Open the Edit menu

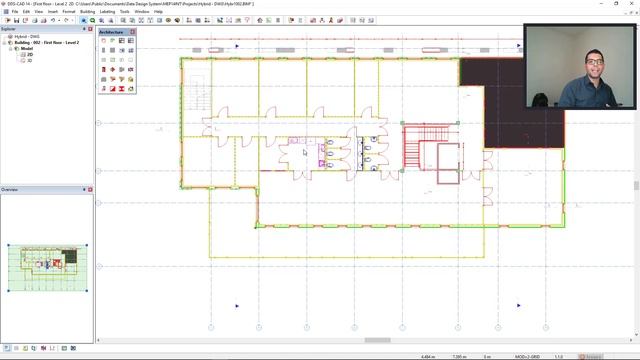26,11
